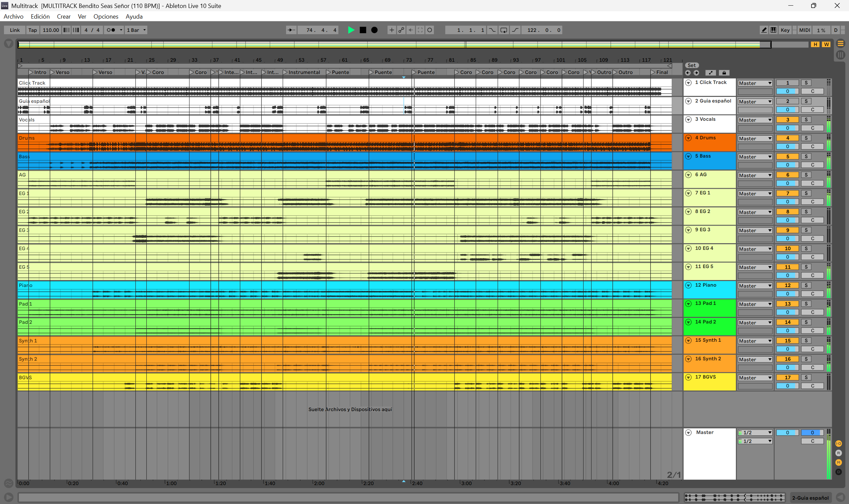849x504 pixels.
Task: Click the Session Record circle button
Action: pyautogui.click(x=430, y=30)
